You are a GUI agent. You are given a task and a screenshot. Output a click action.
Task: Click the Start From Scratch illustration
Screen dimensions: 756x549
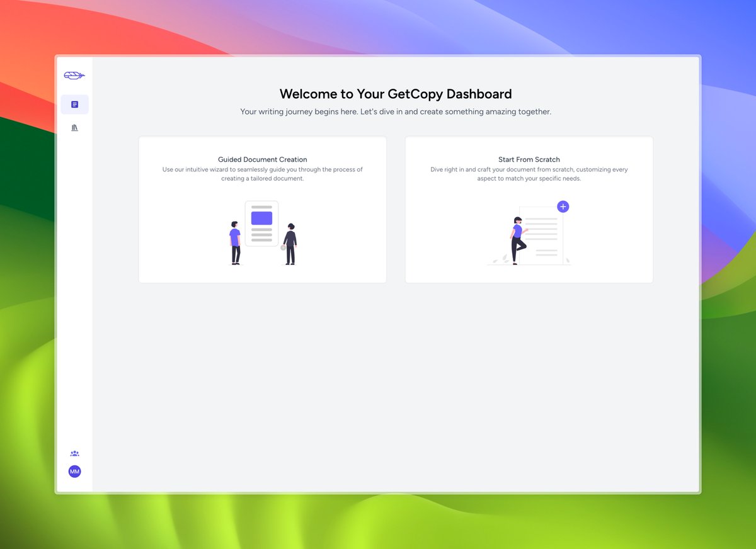[529, 233]
